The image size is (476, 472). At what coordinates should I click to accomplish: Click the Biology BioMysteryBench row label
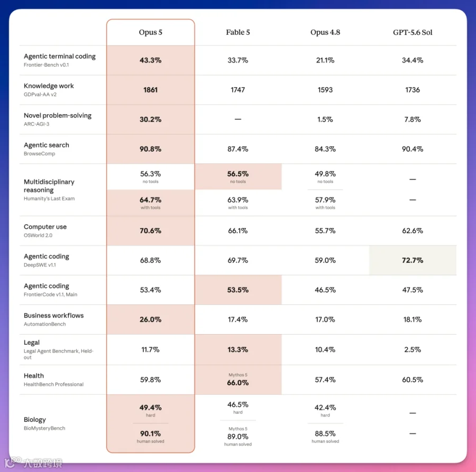tap(44, 423)
